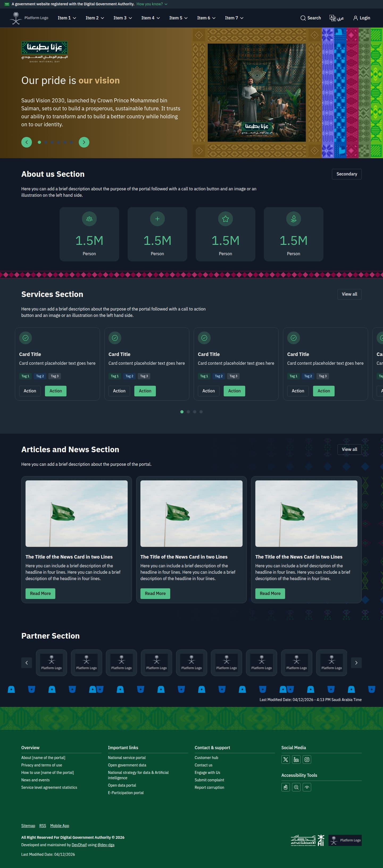
Task: Open the LinkedIn social media icon
Action: 296,760
